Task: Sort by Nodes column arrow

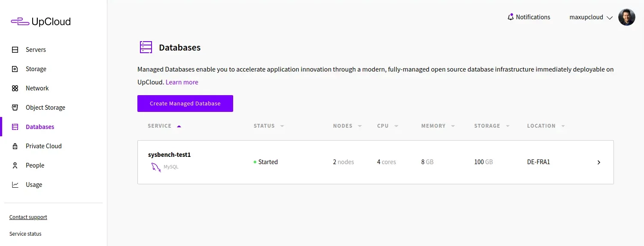Action: pyautogui.click(x=360, y=126)
